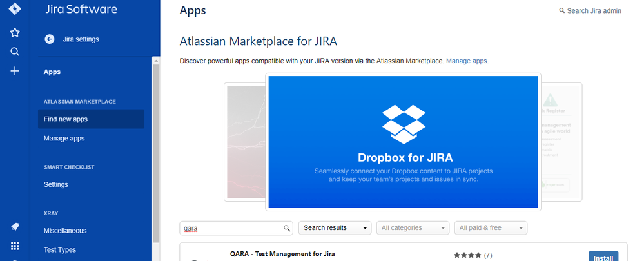The image size is (644, 261).
Task: Click the XRAY section label
Action: point(51,213)
